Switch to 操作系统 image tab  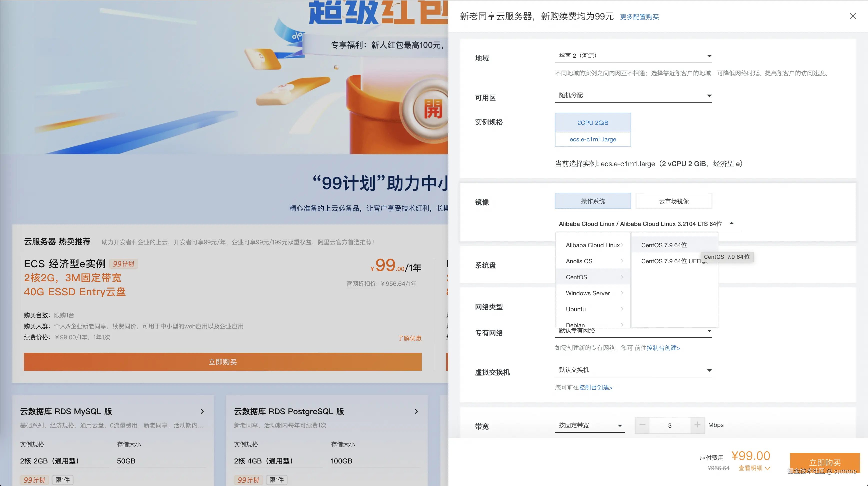(592, 201)
